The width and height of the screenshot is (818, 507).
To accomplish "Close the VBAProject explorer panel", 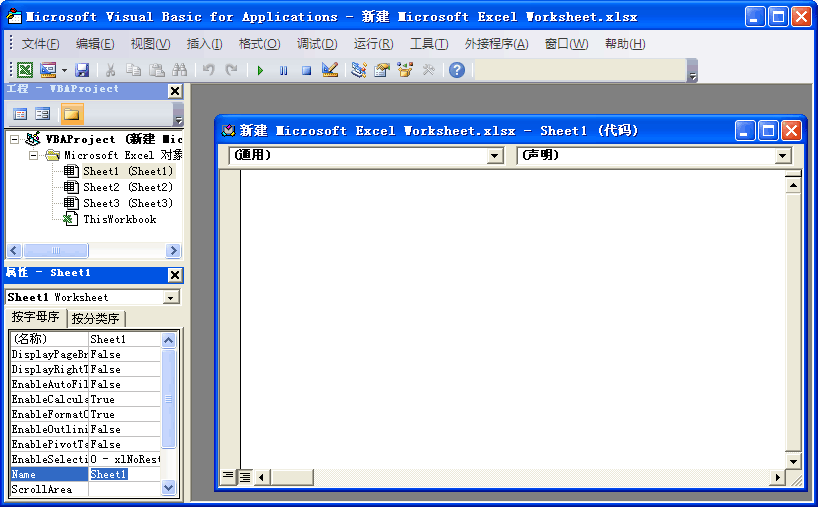I will [x=175, y=91].
